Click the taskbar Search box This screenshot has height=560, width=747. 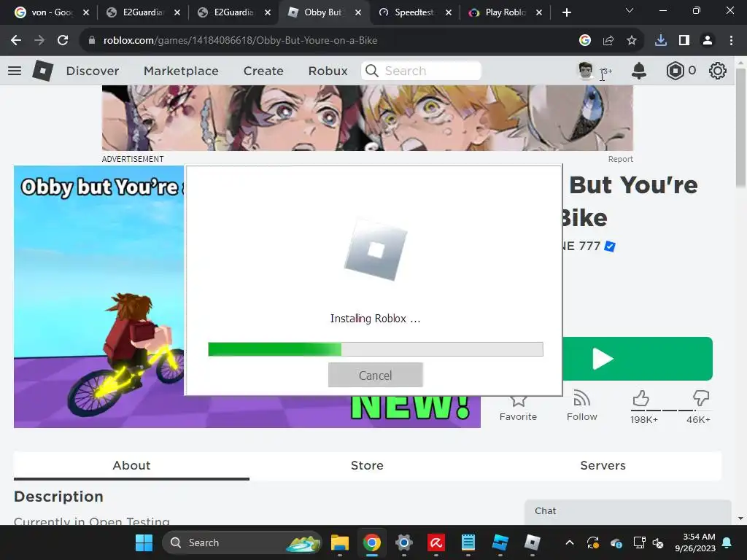coord(242,542)
